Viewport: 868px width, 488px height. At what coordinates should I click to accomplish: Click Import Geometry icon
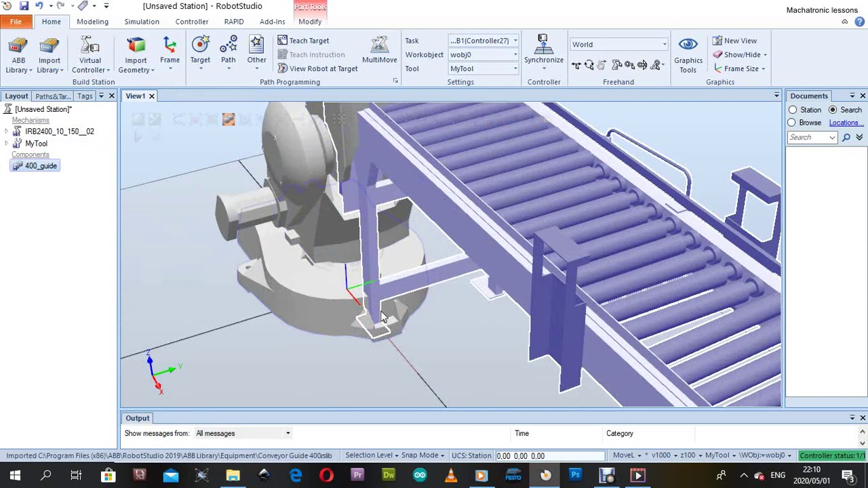point(136,46)
